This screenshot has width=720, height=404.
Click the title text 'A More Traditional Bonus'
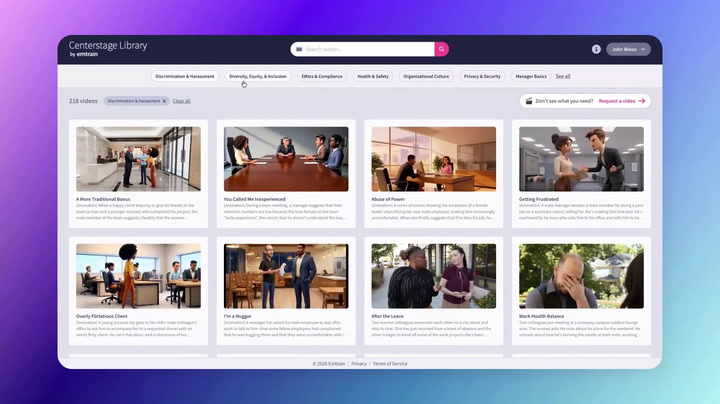click(x=103, y=199)
